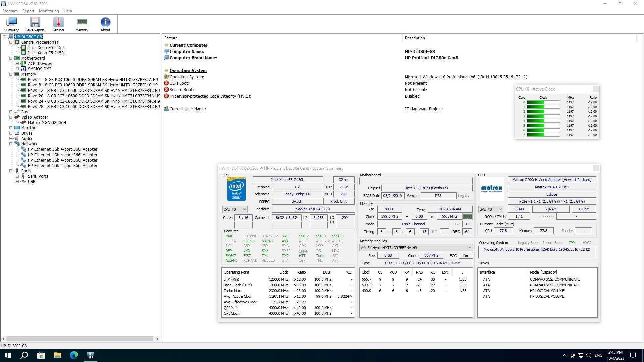The width and height of the screenshot is (644, 362).
Task: Click the Memory chip icon in tree
Action: click(x=17, y=74)
